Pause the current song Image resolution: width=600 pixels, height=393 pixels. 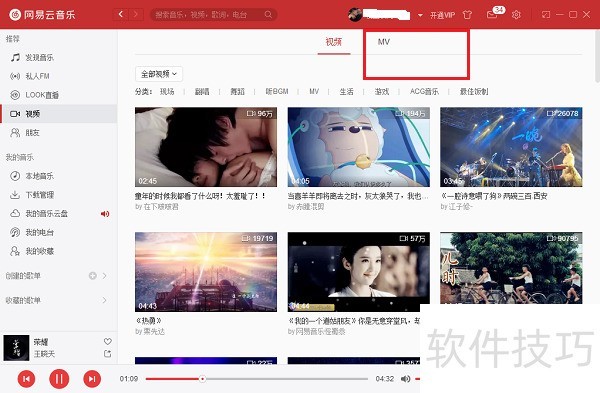pos(59,379)
